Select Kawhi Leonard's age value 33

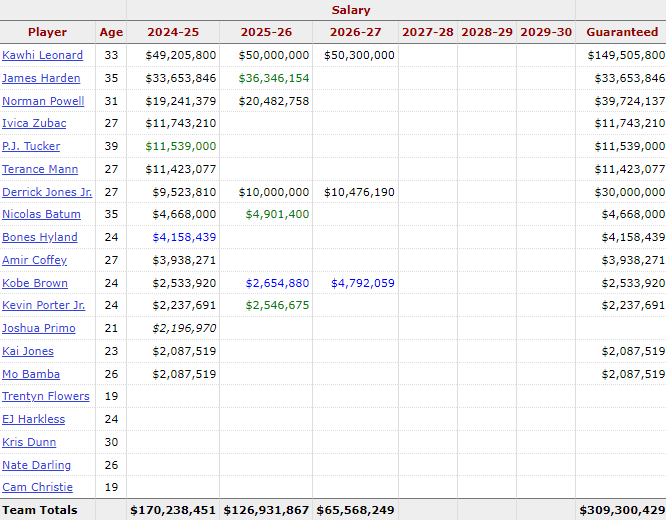pyautogui.click(x=111, y=55)
